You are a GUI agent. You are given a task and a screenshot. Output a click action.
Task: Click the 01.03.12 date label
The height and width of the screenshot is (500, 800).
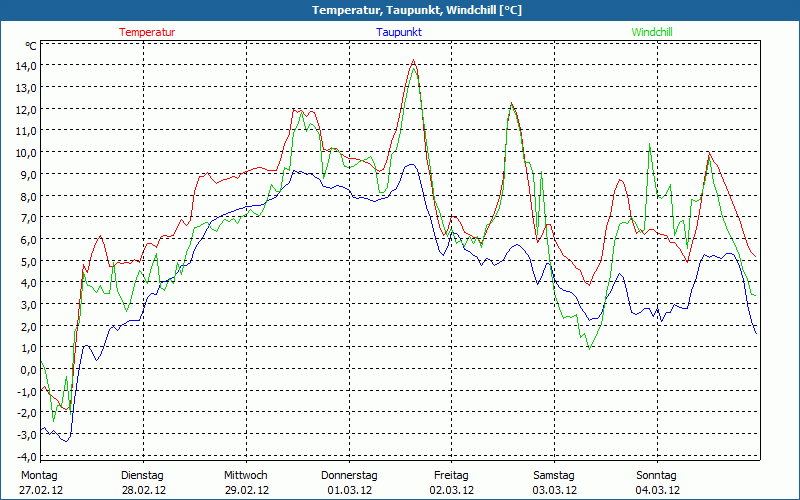coord(349,490)
